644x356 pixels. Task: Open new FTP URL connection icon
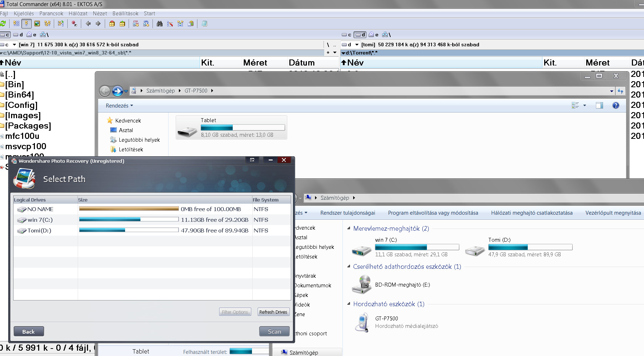[146, 23]
